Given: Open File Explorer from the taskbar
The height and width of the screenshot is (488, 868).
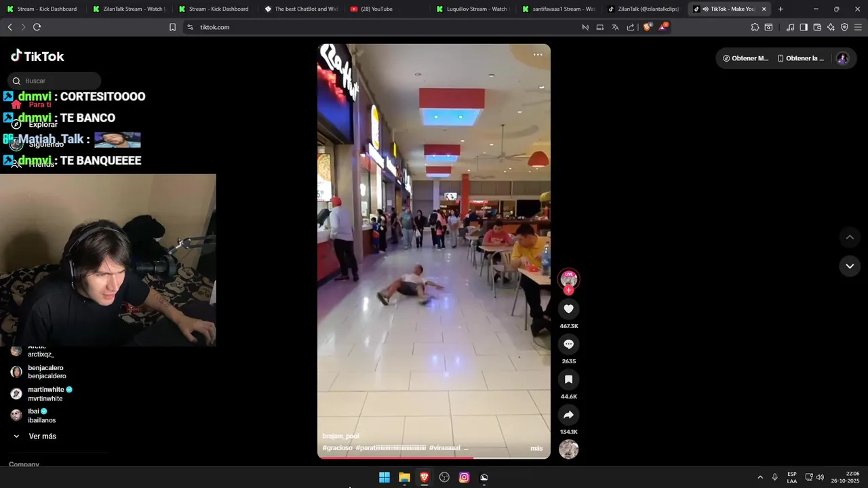Looking at the screenshot, I should pyautogui.click(x=404, y=477).
